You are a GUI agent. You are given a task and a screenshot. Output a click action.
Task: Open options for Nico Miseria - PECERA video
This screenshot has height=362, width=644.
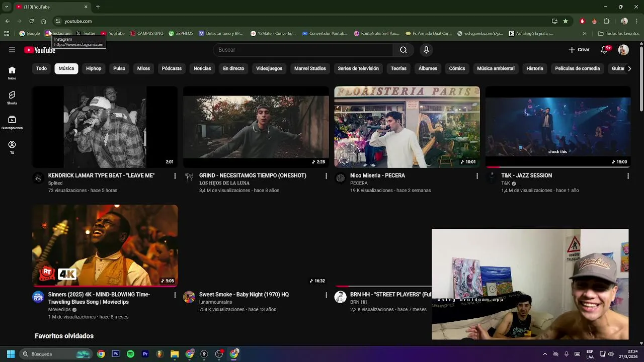(477, 176)
